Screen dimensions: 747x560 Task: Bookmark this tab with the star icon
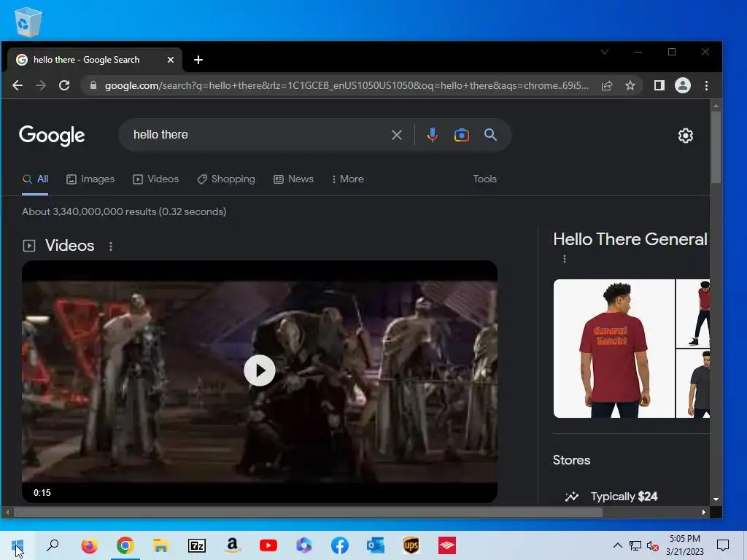pyautogui.click(x=630, y=86)
